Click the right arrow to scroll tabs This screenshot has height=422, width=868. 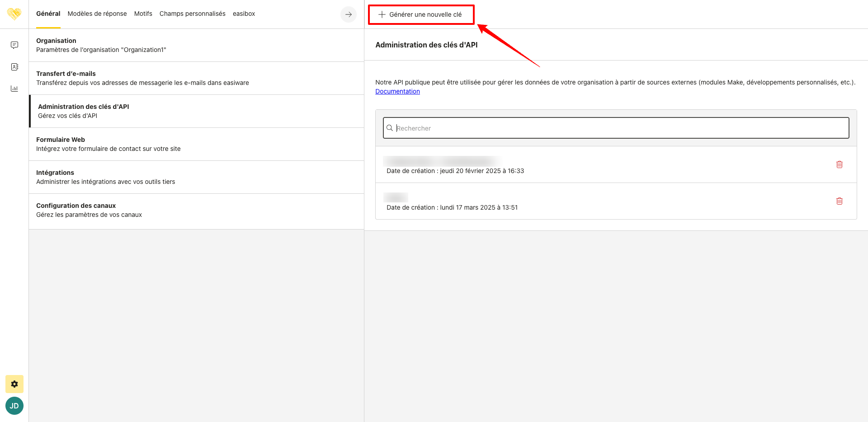tap(348, 14)
